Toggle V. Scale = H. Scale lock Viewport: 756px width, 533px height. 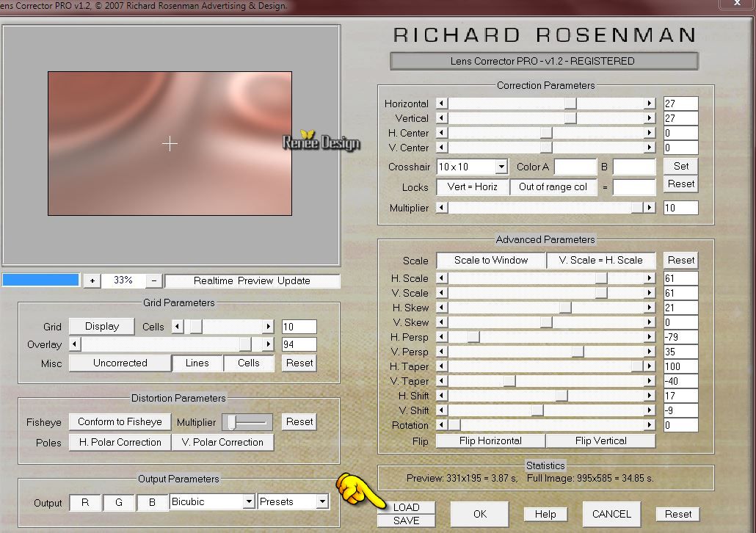[x=600, y=261]
